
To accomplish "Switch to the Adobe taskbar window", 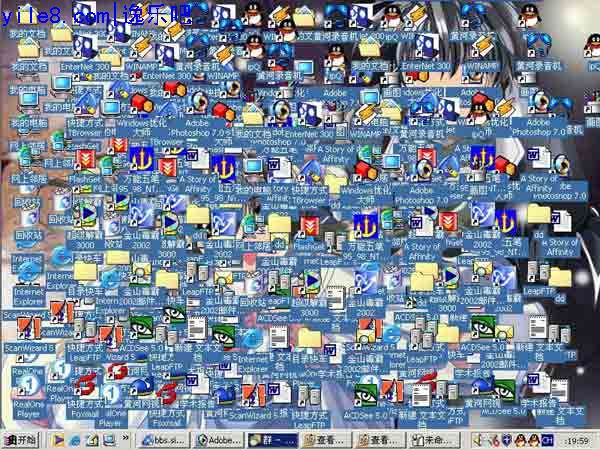I will click(219, 439).
